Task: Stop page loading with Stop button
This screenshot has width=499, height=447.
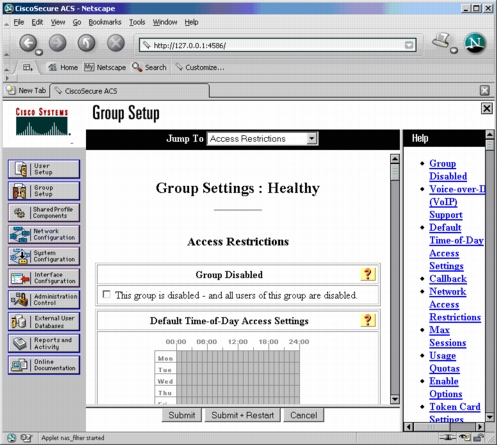Action: 116,43
